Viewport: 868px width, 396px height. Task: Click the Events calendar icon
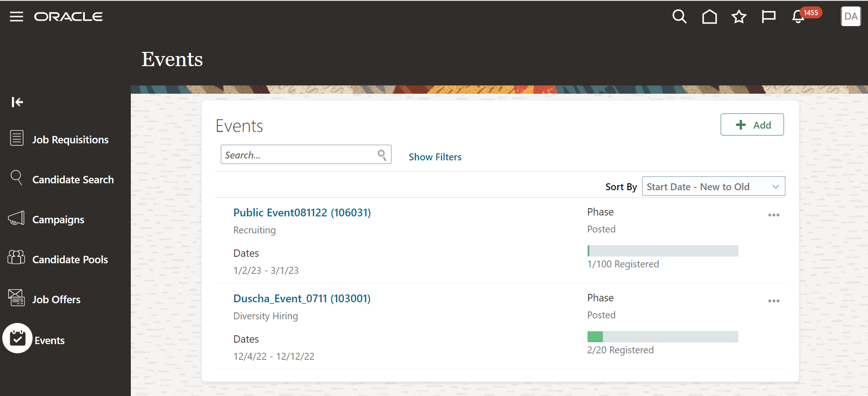(17, 338)
